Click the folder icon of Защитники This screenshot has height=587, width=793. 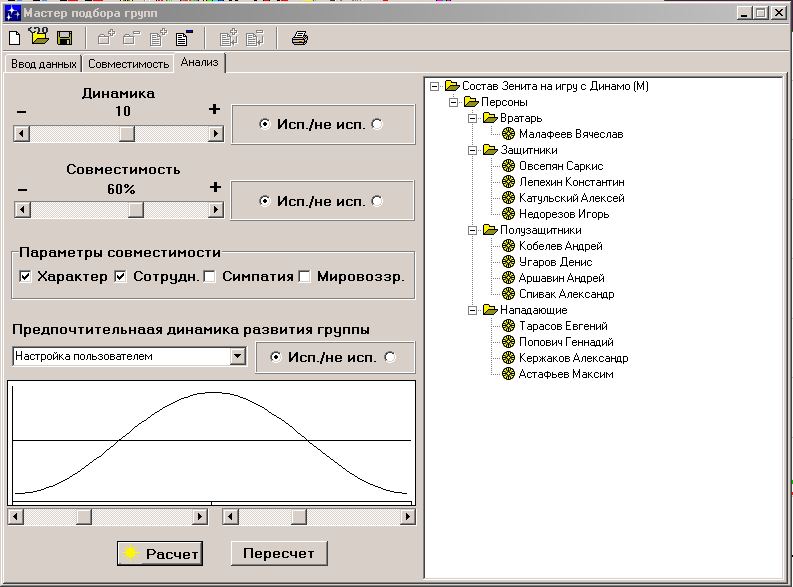pos(491,150)
